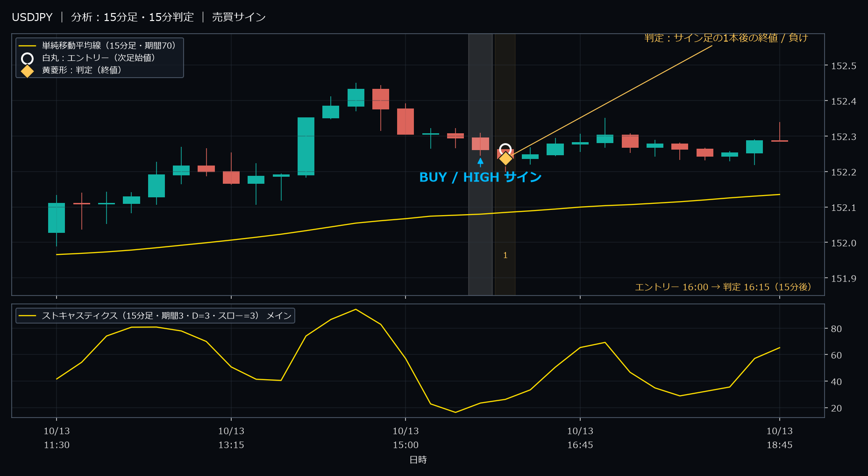868x476 pixels.
Task: Click the first green candle at 11:30
Action: pos(57,218)
